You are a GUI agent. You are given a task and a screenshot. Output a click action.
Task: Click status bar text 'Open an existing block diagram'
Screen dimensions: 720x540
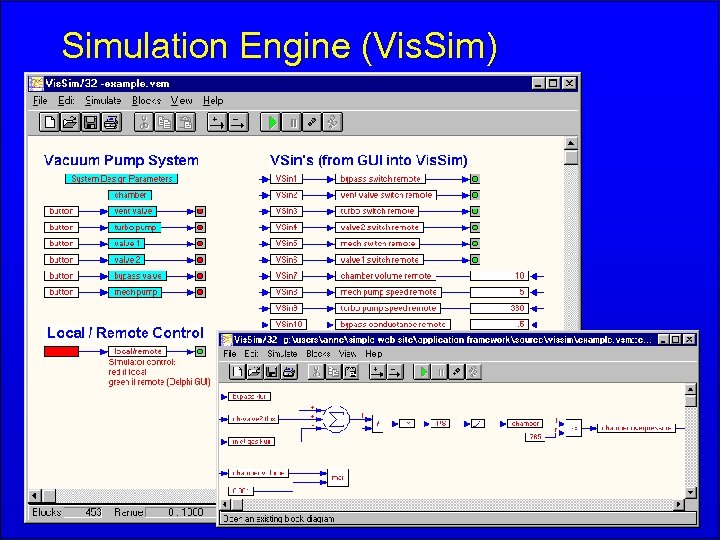[278, 519]
